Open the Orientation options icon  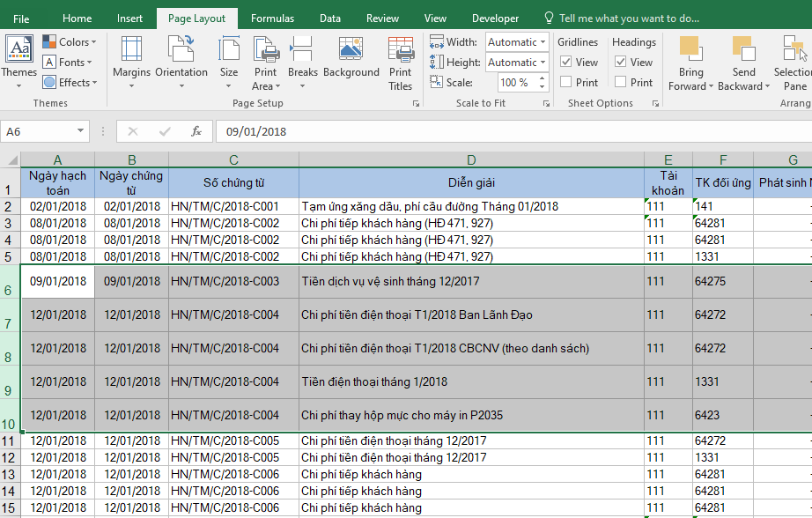[181, 51]
